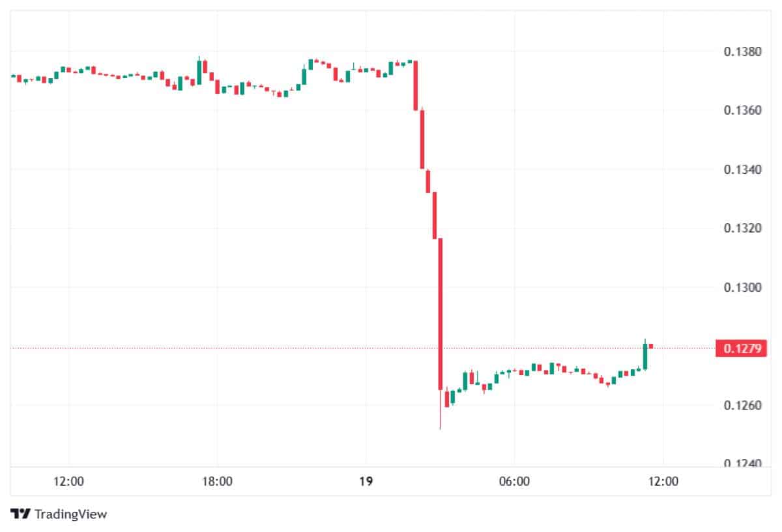Open the TradingView text link
Screen dimensions: 782x532
[70, 514]
